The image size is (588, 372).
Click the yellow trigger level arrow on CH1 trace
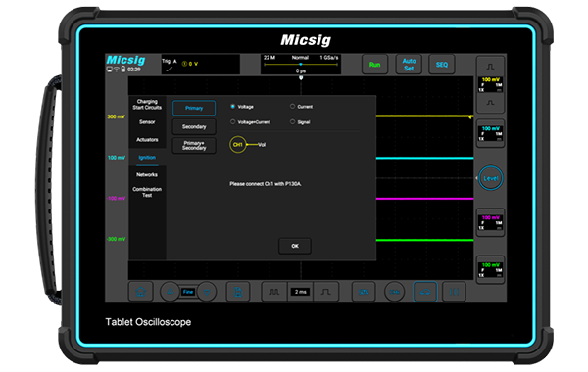click(471, 116)
